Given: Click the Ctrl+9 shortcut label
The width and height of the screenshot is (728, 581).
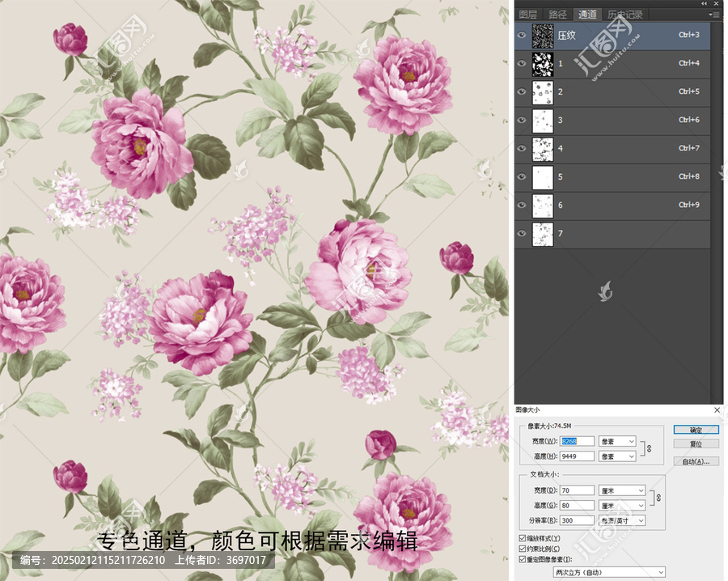Looking at the screenshot, I should [x=689, y=205].
